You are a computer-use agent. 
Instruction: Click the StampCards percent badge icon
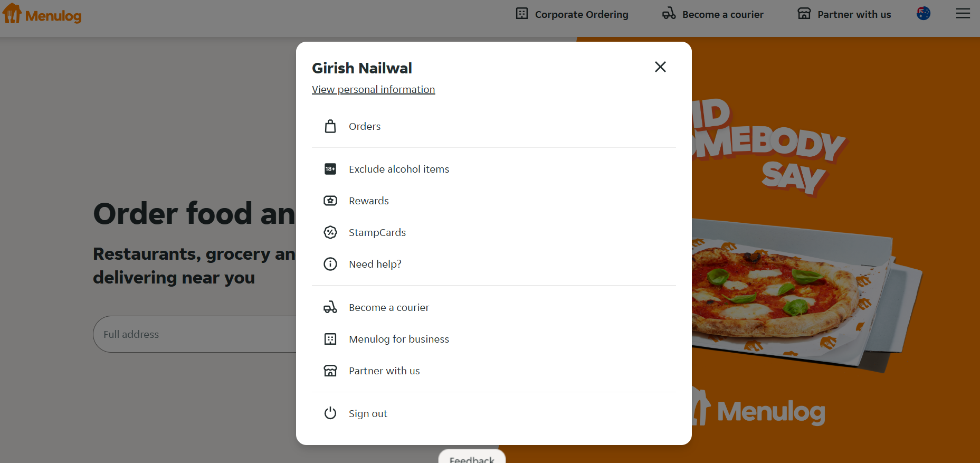pyautogui.click(x=330, y=232)
